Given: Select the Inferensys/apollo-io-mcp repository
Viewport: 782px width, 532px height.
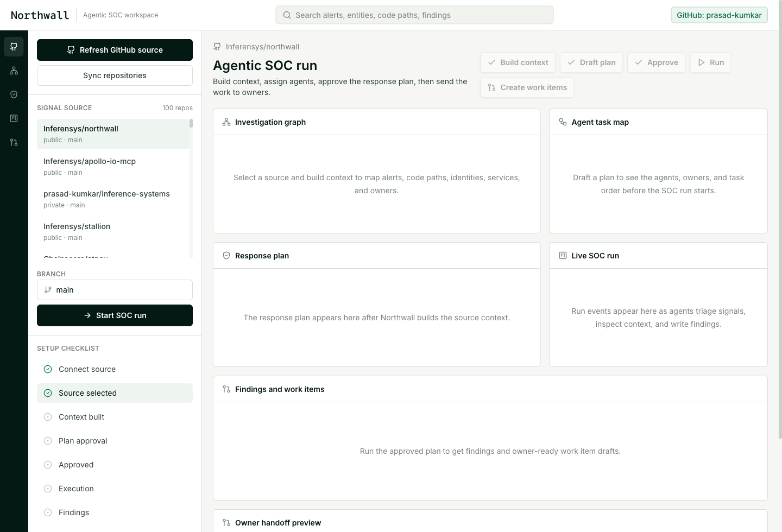Looking at the screenshot, I should tap(113, 167).
